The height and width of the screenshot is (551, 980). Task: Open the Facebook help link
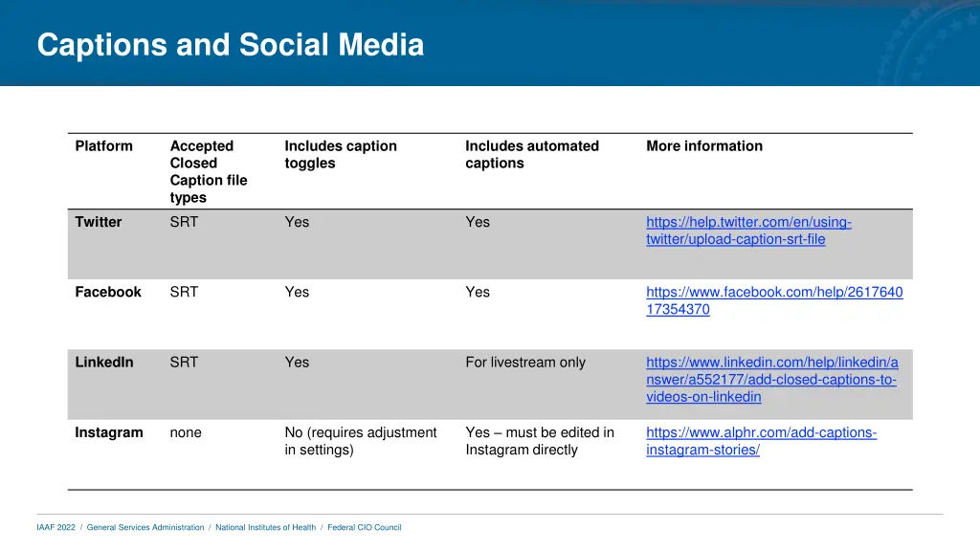[774, 300]
